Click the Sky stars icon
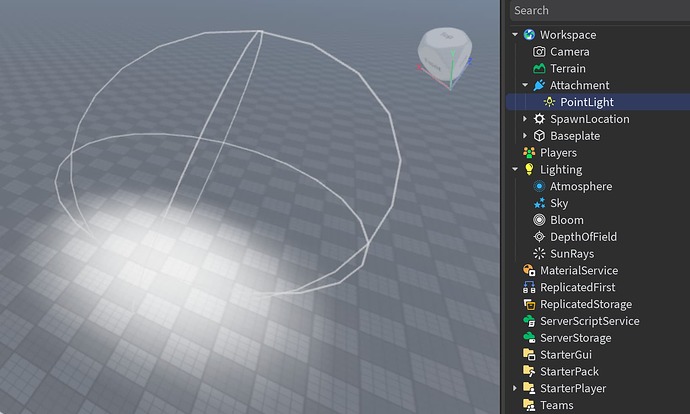690x414 pixels. [539, 203]
